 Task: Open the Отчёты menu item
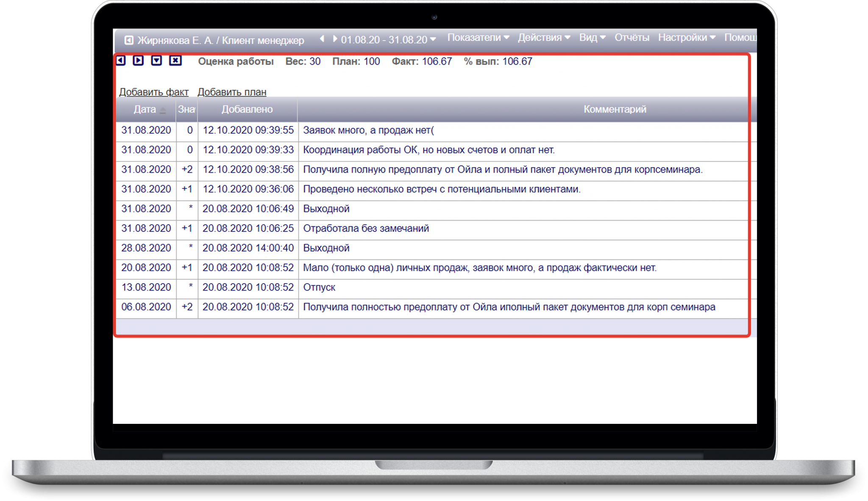tap(632, 38)
